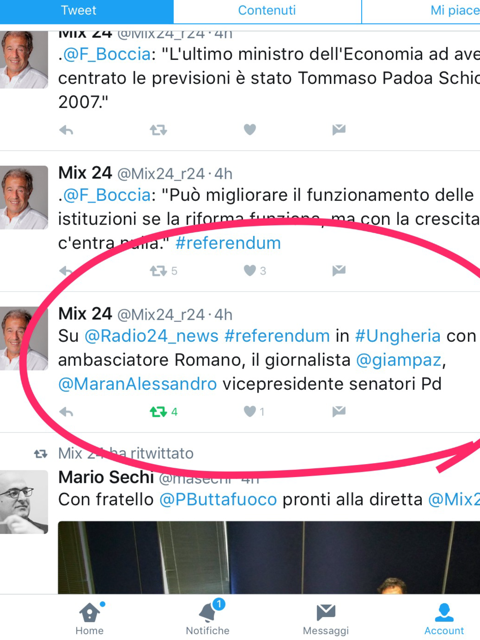Like the tweet about Padoa Schioppa
This screenshot has height=640, width=480.
[250, 130]
